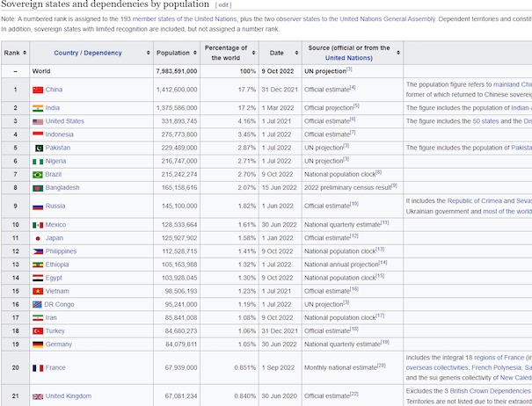Open the regions of France link
This screenshot has width=532, height=406.
499,358
